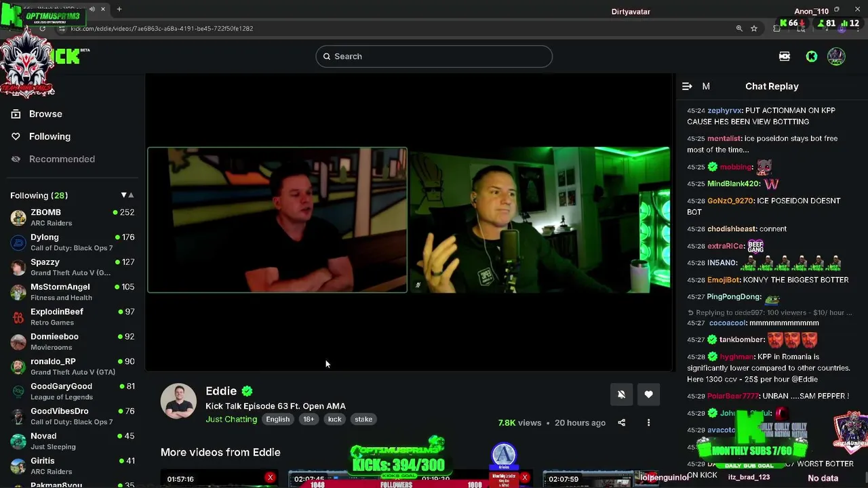Open Spazzy channel in Following list
This screenshot has width=868, height=488.
[x=72, y=267]
